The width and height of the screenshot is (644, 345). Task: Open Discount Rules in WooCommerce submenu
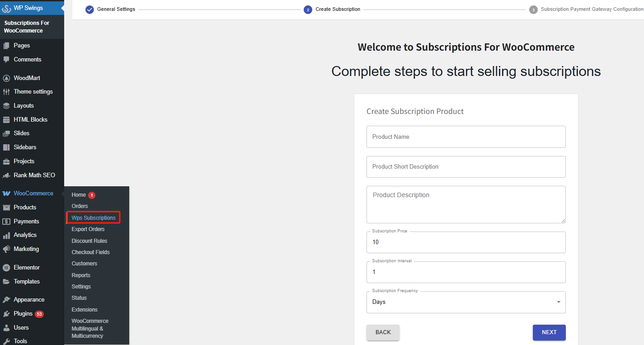click(89, 241)
